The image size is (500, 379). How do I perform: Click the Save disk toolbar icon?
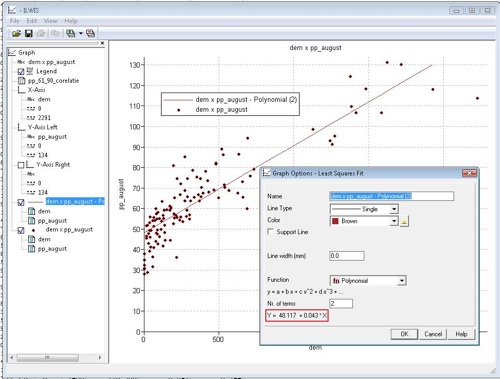[29, 33]
